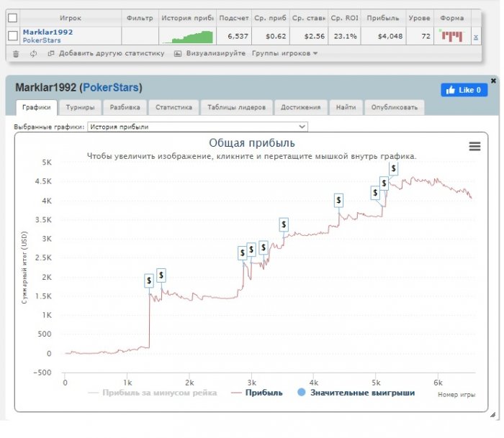Switch to the 'Турниры' tab

(x=80, y=107)
